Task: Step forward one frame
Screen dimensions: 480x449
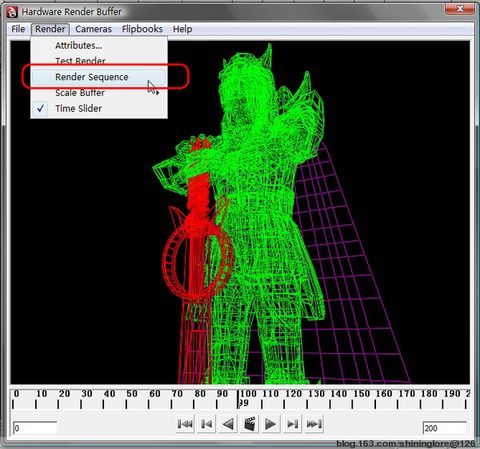Action: [x=292, y=424]
